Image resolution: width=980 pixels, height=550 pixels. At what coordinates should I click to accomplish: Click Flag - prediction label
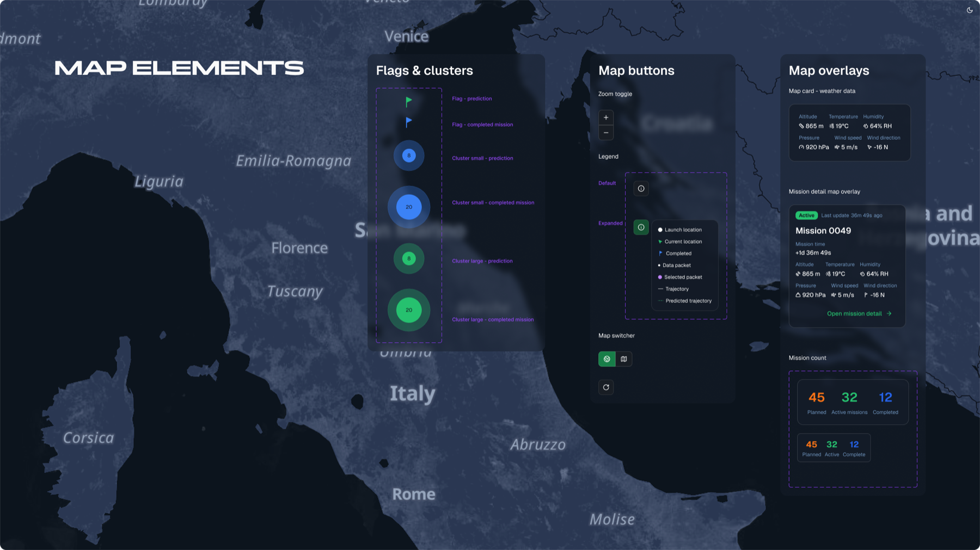[472, 98]
